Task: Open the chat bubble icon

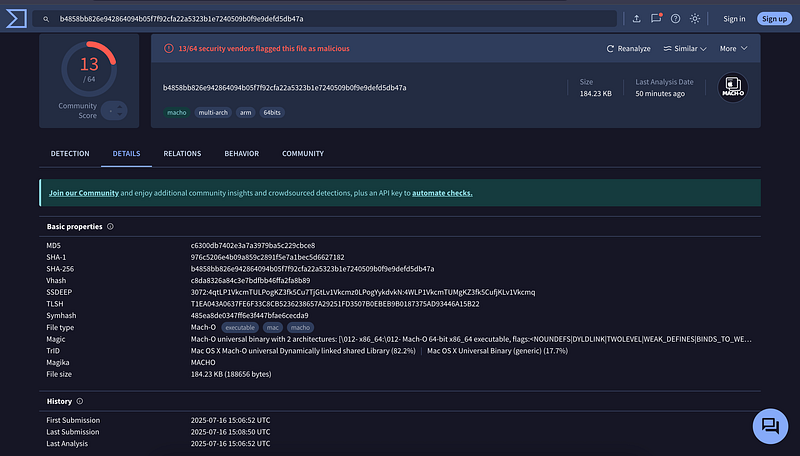Action: click(x=770, y=426)
